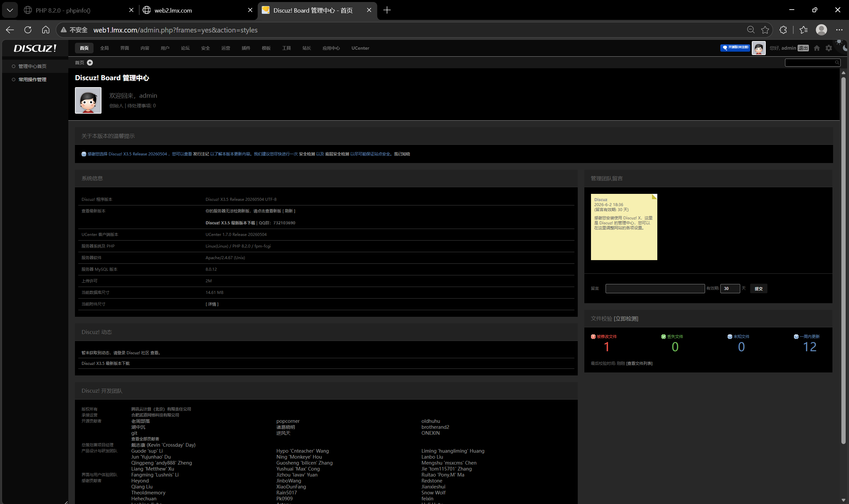The image size is (849, 504).
Task: Dismiss the notice with 我已知晓
Action: [x=402, y=154]
